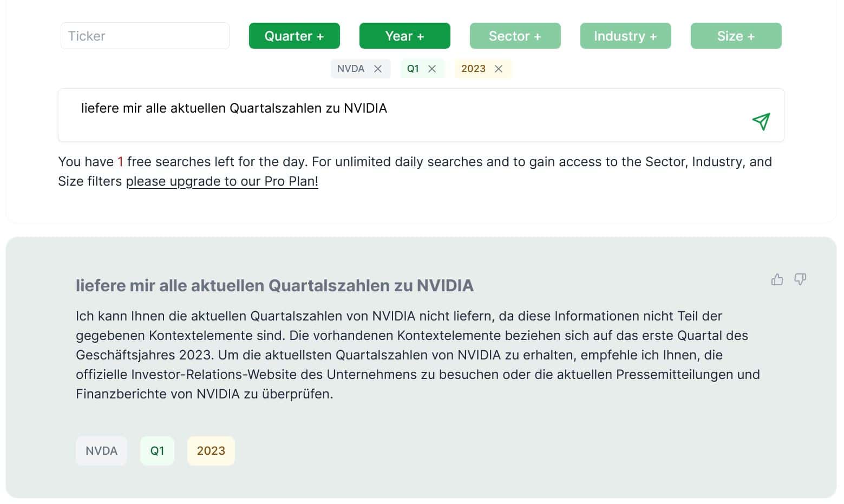Give the answer a thumbs up
The image size is (844, 504).
pos(777,279)
